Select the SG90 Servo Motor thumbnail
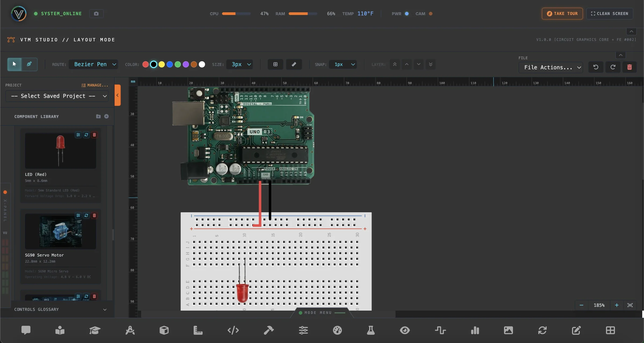This screenshot has width=644, height=343. [x=60, y=231]
